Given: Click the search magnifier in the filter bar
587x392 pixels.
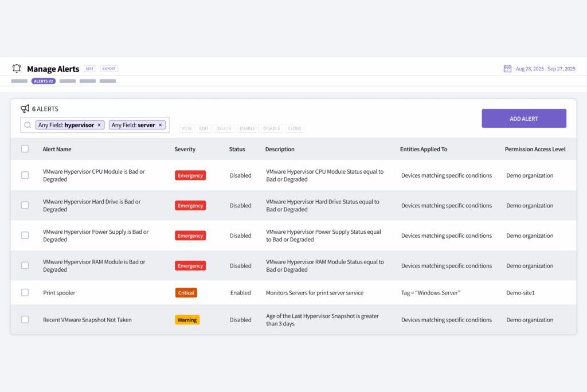Looking at the screenshot, I should (27, 124).
